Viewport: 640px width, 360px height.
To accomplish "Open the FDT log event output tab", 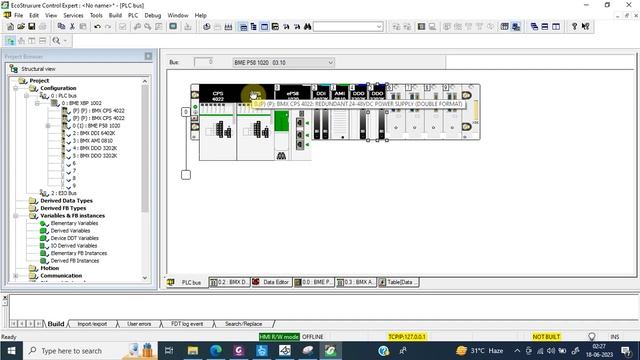I will 187,324.
